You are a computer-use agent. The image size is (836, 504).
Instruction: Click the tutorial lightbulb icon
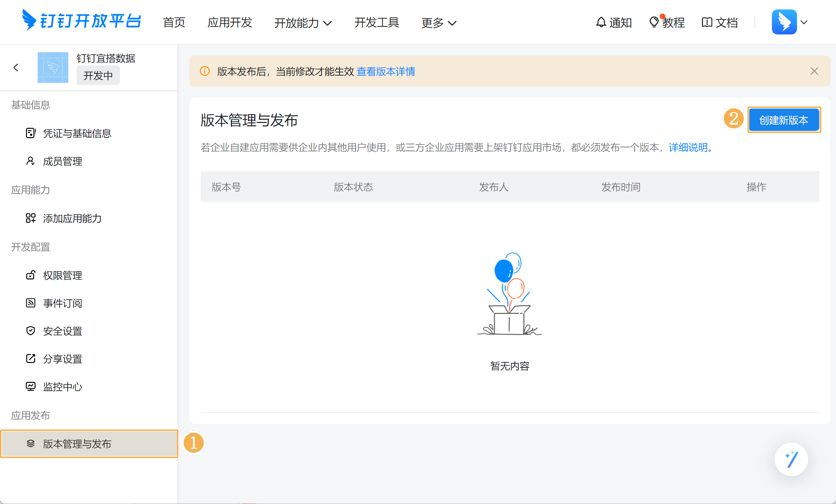(x=654, y=22)
